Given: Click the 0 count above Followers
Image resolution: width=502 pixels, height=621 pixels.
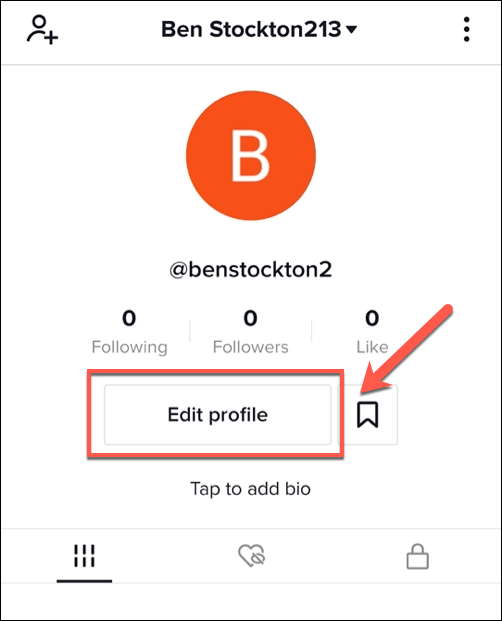Looking at the screenshot, I should [x=250, y=318].
